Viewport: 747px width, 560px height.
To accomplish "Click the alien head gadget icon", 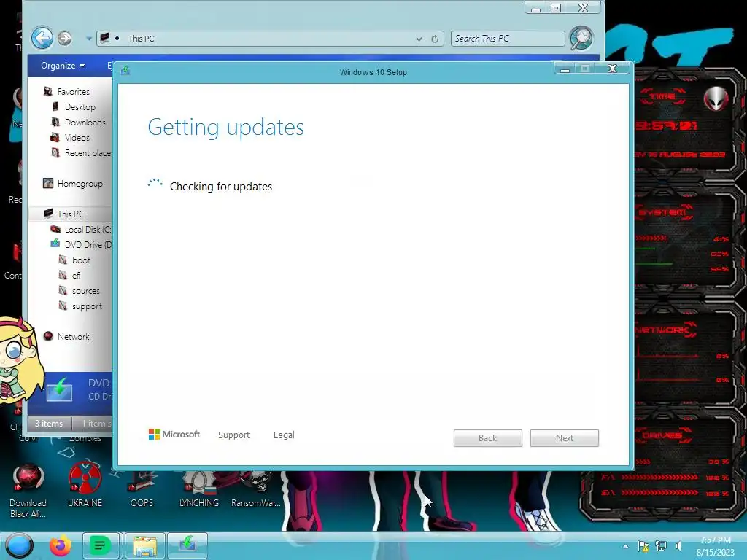I will [x=716, y=98].
